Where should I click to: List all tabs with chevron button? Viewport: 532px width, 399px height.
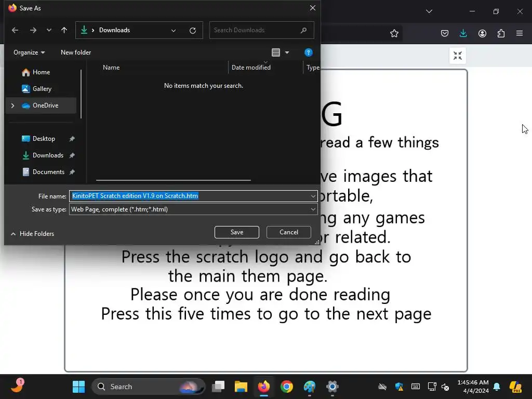tap(429, 11)
